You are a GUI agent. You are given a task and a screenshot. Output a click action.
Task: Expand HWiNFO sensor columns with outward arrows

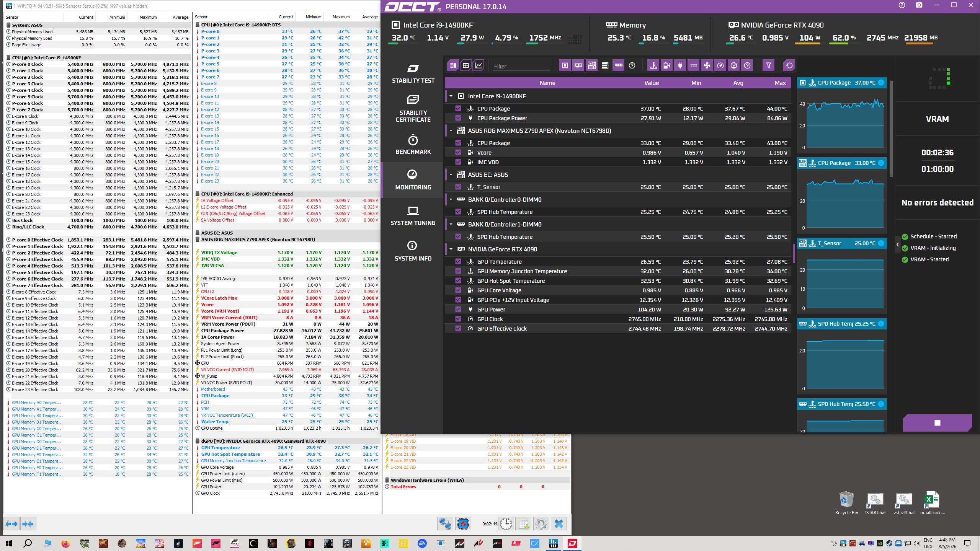click(x=11, y=524)
